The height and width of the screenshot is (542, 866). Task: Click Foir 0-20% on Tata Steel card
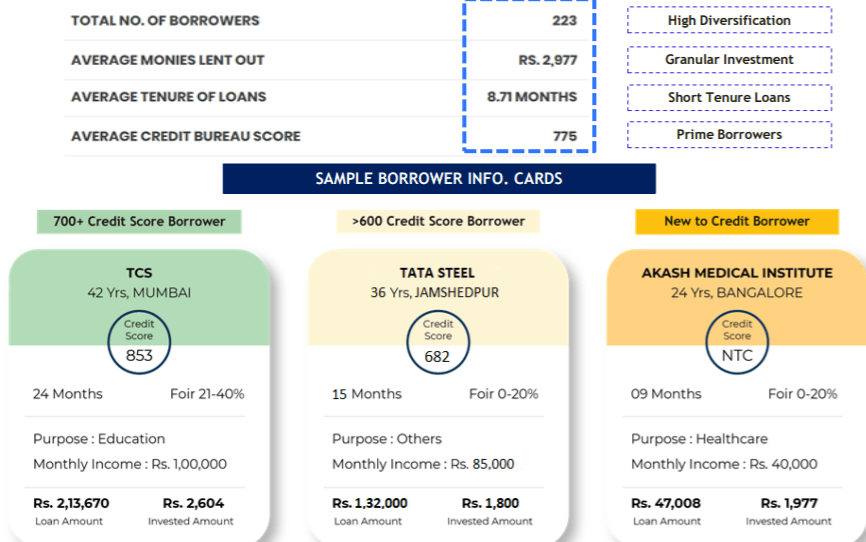504,394
